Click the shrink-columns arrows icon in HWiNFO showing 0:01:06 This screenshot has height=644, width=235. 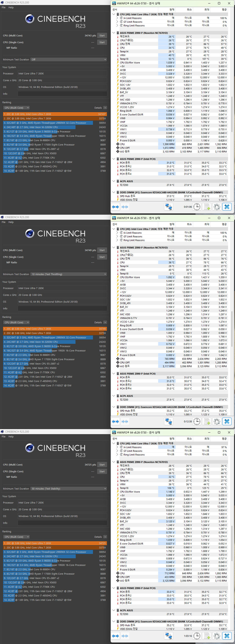coord(125,207)
